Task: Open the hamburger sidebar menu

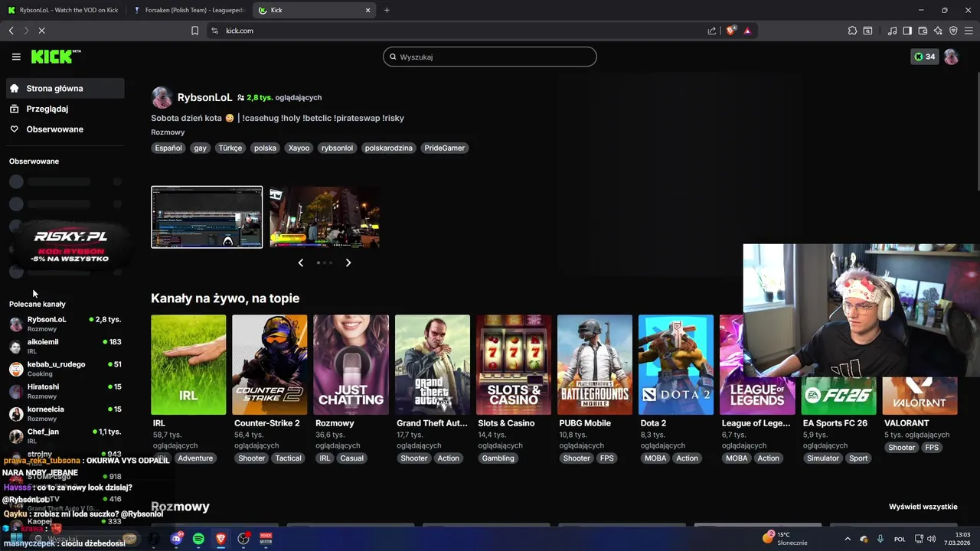Action: pos(16,57)
